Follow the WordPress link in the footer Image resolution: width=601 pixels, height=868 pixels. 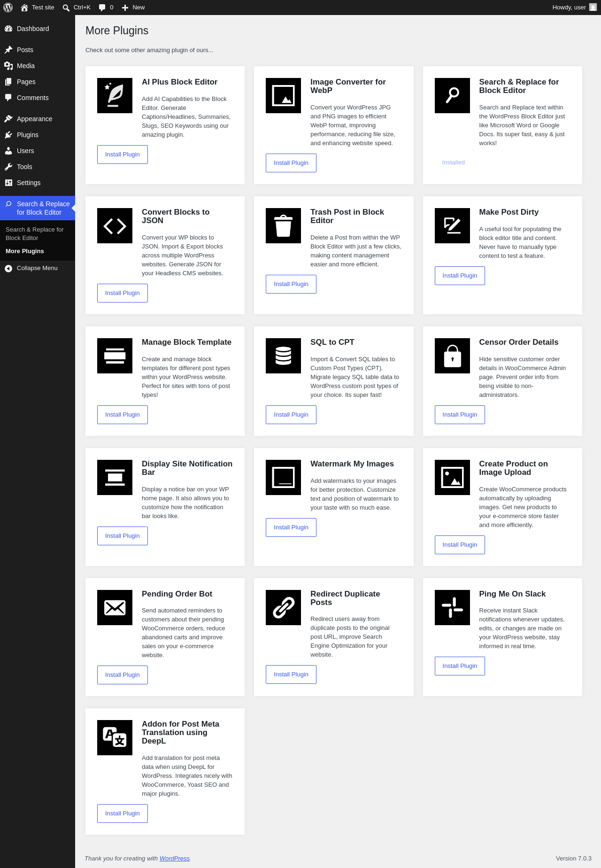coord(175,858)
